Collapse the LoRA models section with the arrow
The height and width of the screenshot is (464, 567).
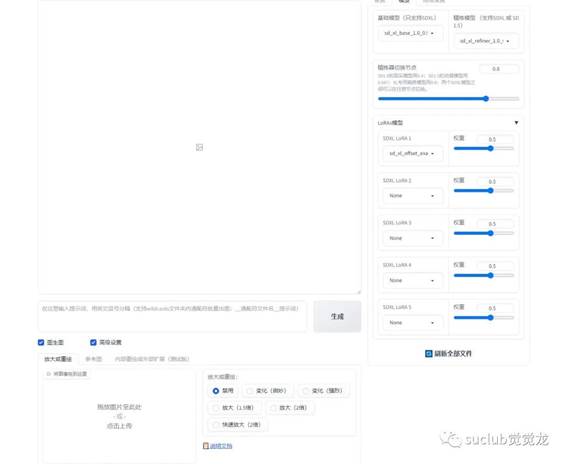(x=516, y=123)
